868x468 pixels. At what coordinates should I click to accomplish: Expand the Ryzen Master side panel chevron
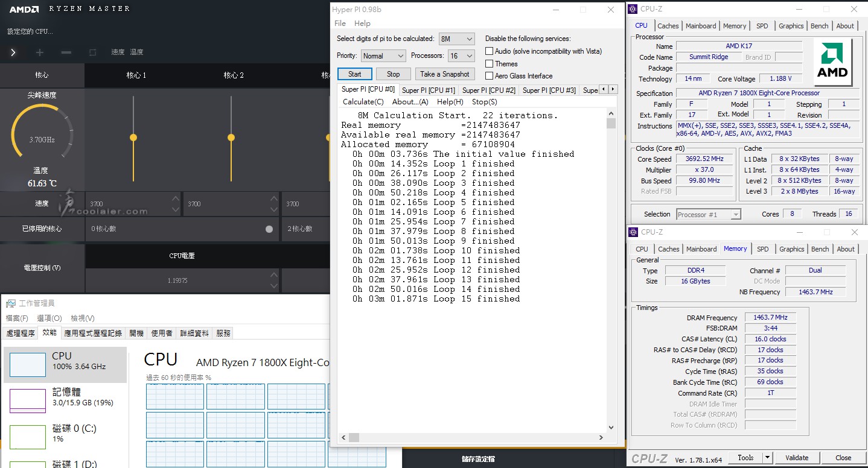13,52
